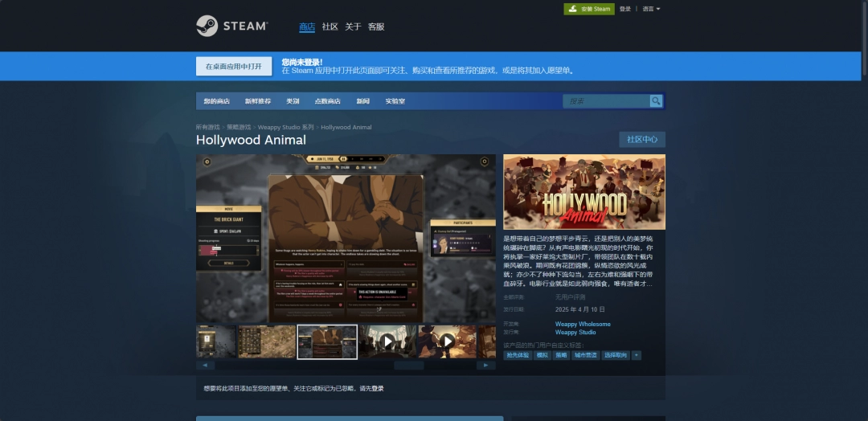Click 在桌面应用中打开 button
Screen dimensions: 868x421
pyautogui.click(x=233, y=67)
